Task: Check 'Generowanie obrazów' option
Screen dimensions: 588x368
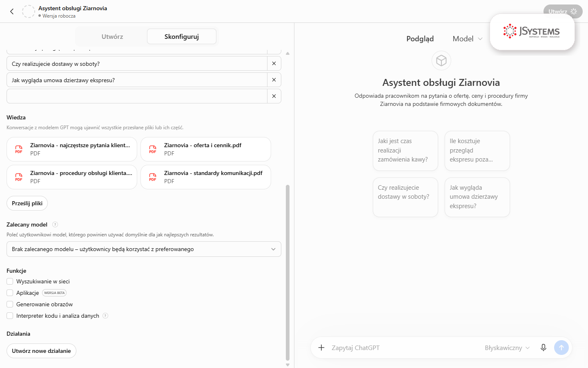Action: click(10, 304)
